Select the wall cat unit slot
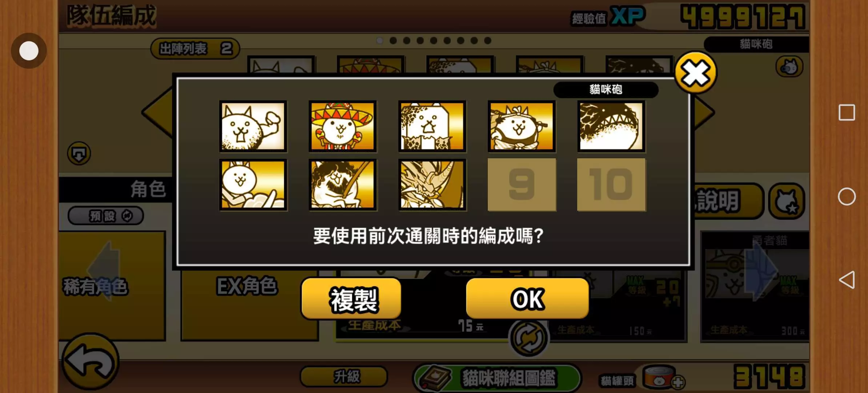The image size is (868, 393). (x=432, y=126)
